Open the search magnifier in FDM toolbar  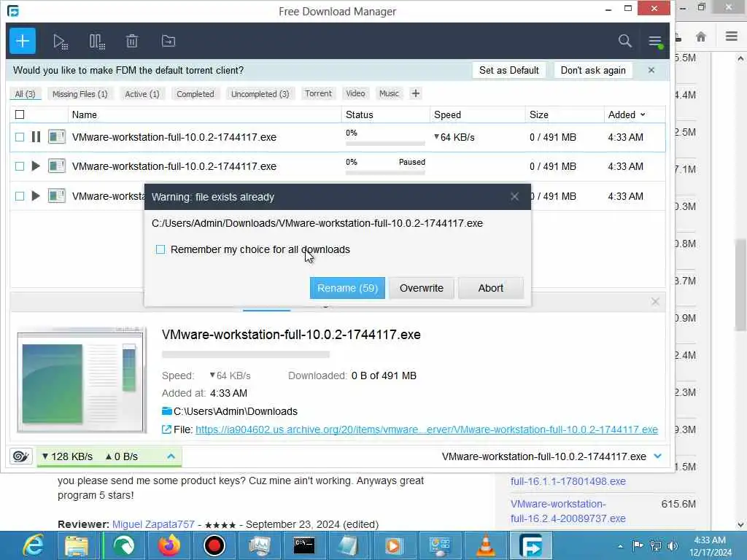pyautogui.click(x=624, y=41)
